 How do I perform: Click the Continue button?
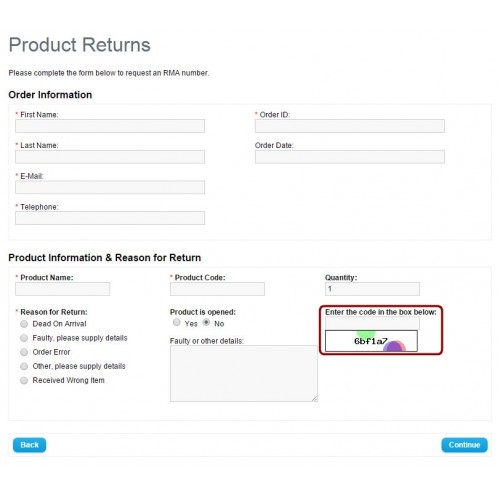tap(464, 445)
